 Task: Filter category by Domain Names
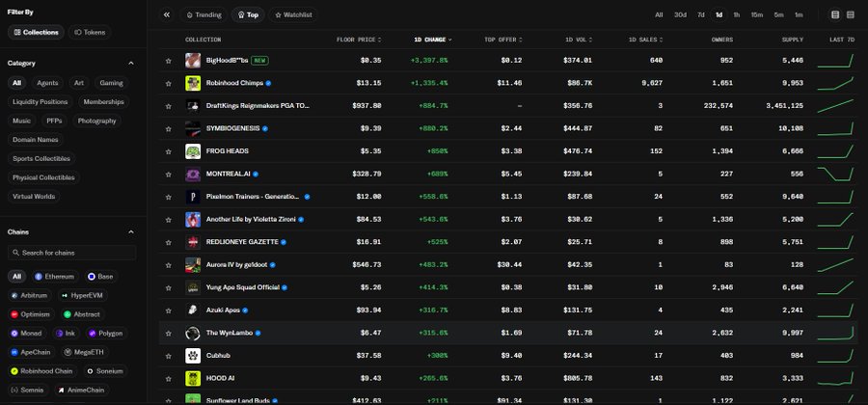pyautogui.click(x=36, y=140)
